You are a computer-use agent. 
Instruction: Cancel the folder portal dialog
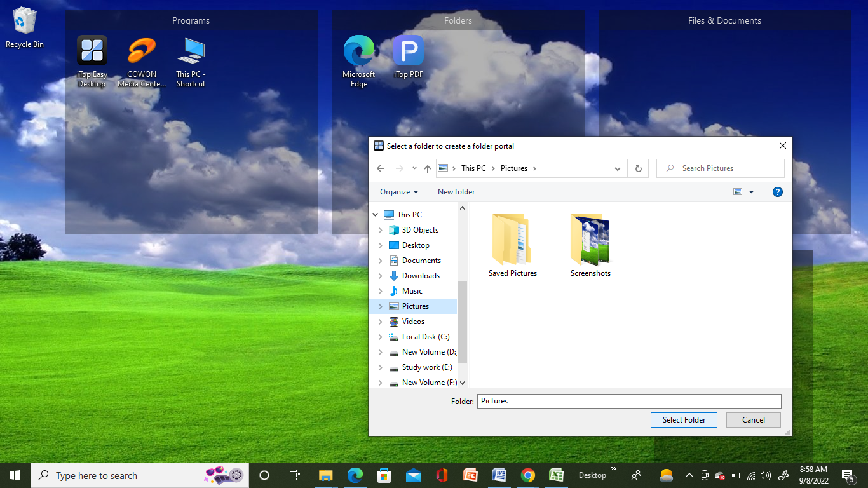[754, 420]
